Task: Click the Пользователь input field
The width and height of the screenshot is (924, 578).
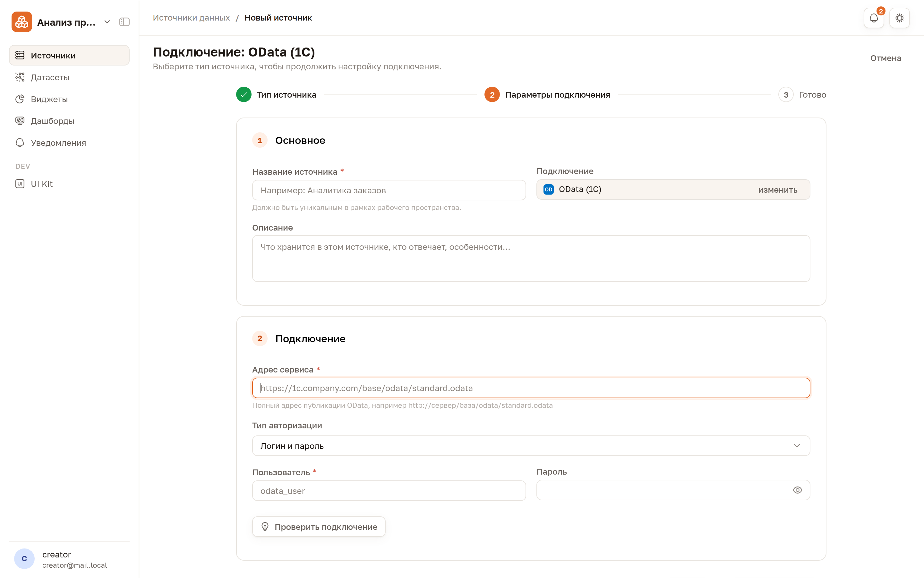Action: [389, 491]
